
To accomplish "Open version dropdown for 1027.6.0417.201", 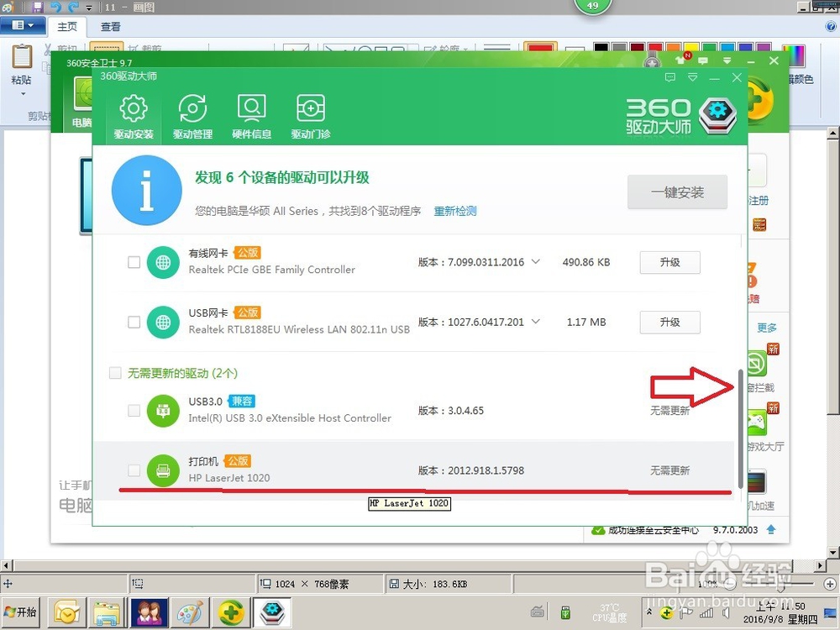I will coord(535,322).
